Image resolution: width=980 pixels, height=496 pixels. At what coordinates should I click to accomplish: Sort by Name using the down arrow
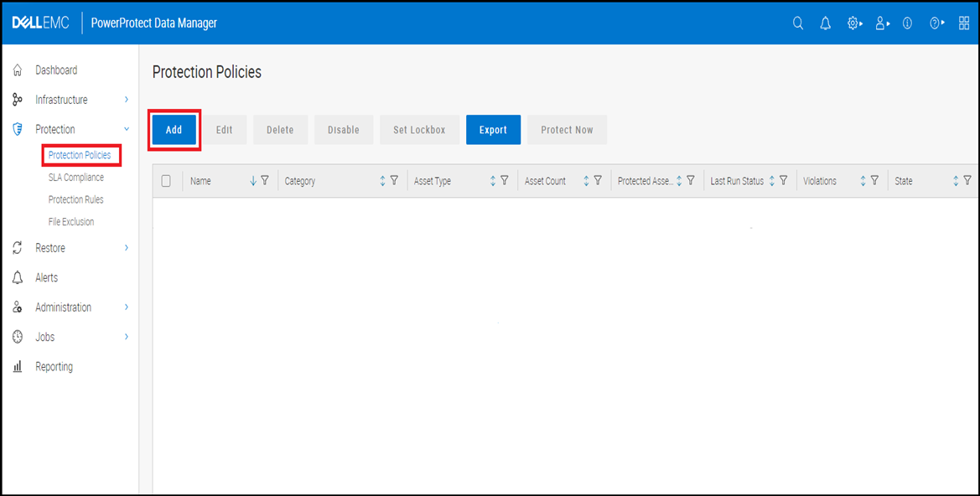253,180
